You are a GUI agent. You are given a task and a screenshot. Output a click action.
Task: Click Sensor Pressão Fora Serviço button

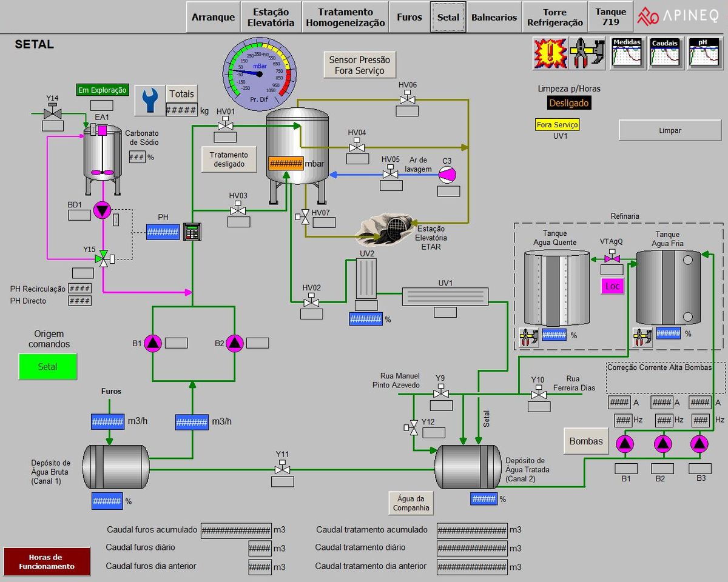click(360, 65)
